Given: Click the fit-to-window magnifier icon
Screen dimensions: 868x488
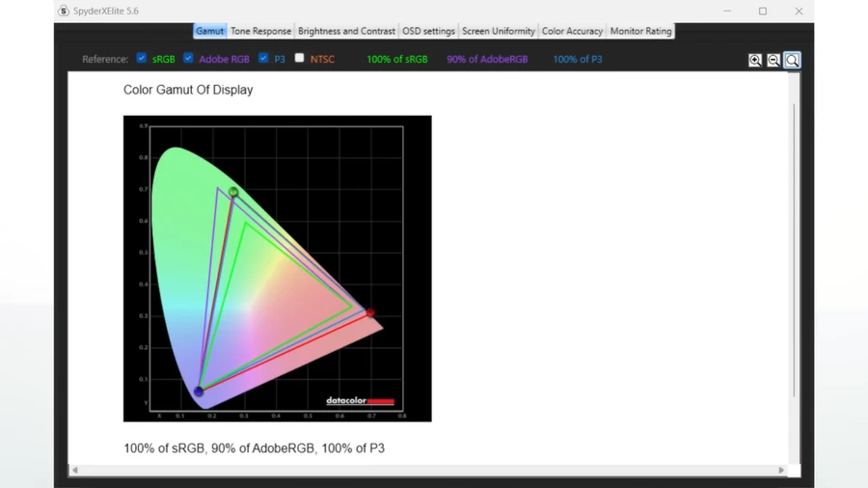Looking at the screenshot, I should pos(792,60).
